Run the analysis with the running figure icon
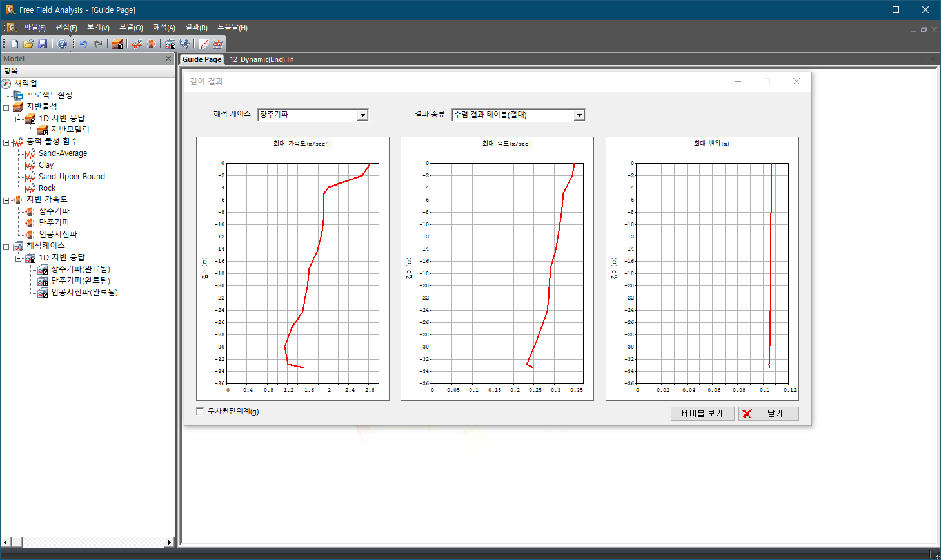Screen dimensions: 941x560 [x=184, y=44]
